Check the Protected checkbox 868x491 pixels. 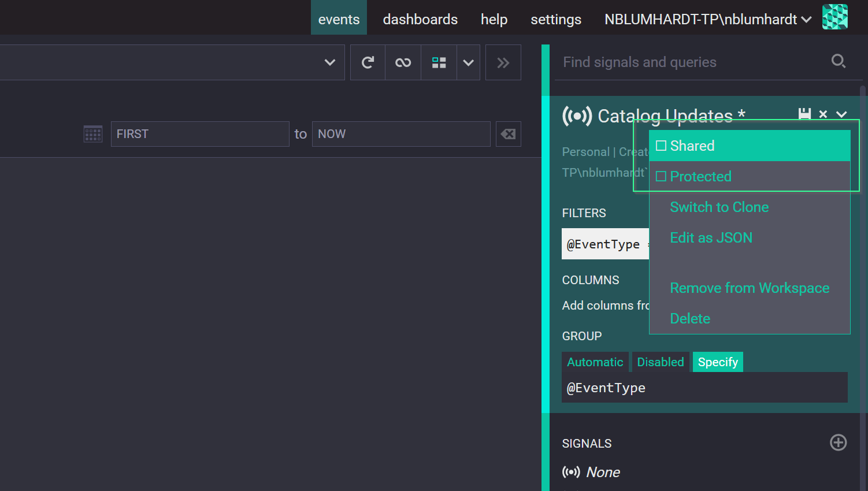pos(661,176)
